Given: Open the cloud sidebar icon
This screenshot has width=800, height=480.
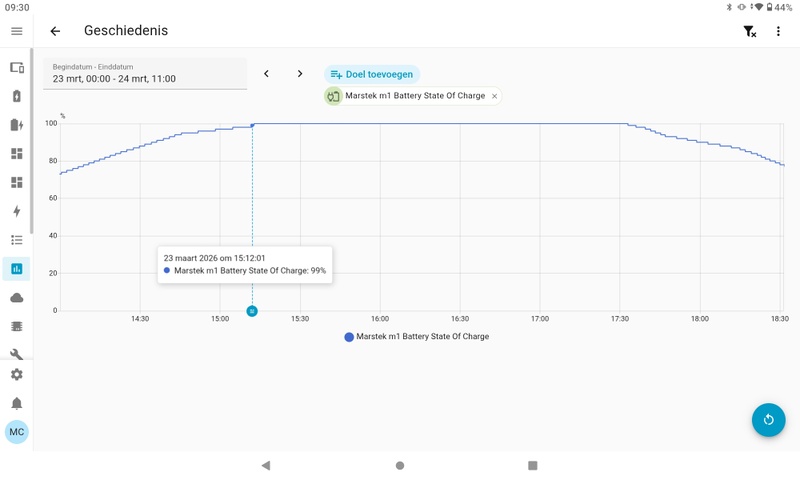Looking at the screenshot, I should pos(17,297).
